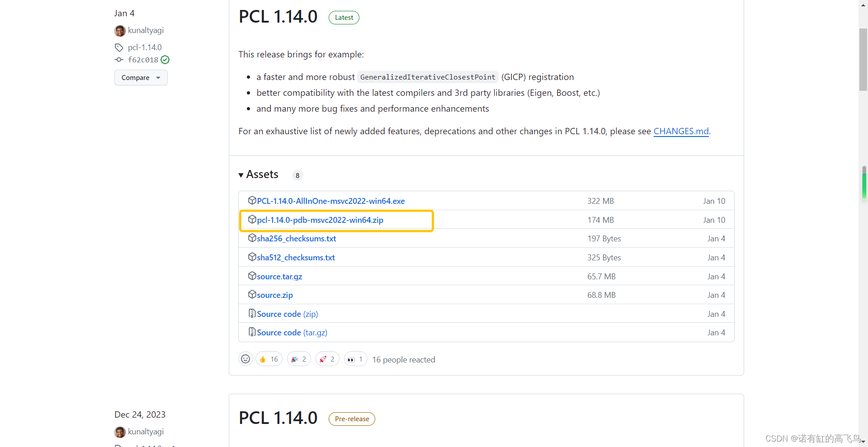Click the Latest badge
The width and height of the screenshot is (868, 447).
tap(344, 18)
